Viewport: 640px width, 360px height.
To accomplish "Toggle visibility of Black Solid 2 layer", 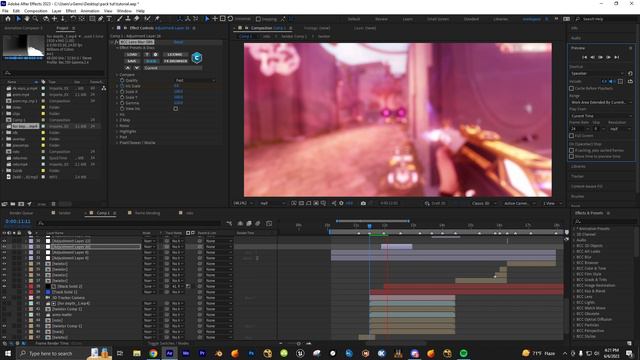I will 4,287.
